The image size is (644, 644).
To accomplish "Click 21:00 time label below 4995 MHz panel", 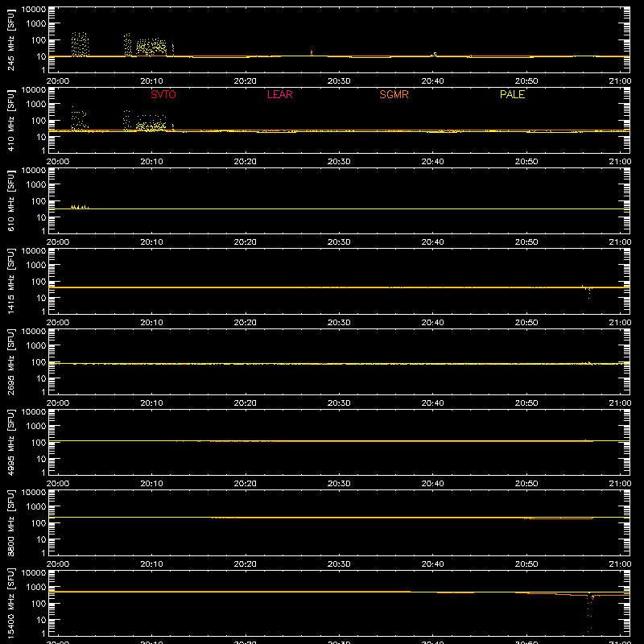I will pyautogui.click(x=620, y=484).
